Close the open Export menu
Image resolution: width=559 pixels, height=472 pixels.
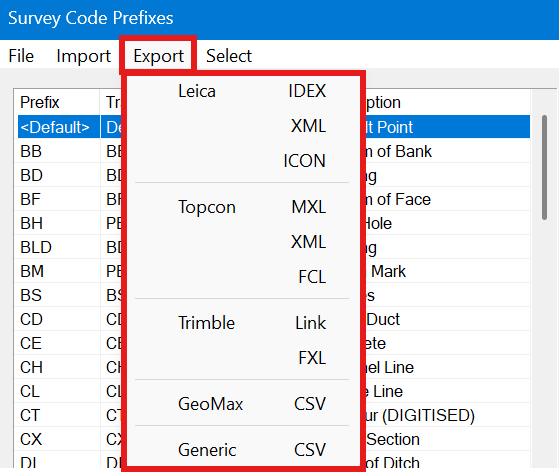pyautogui.click(x=158, y=56)
